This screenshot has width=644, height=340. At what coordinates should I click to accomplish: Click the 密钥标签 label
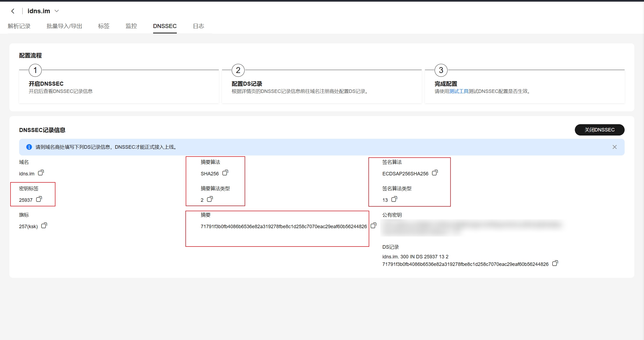pos(29,188)
